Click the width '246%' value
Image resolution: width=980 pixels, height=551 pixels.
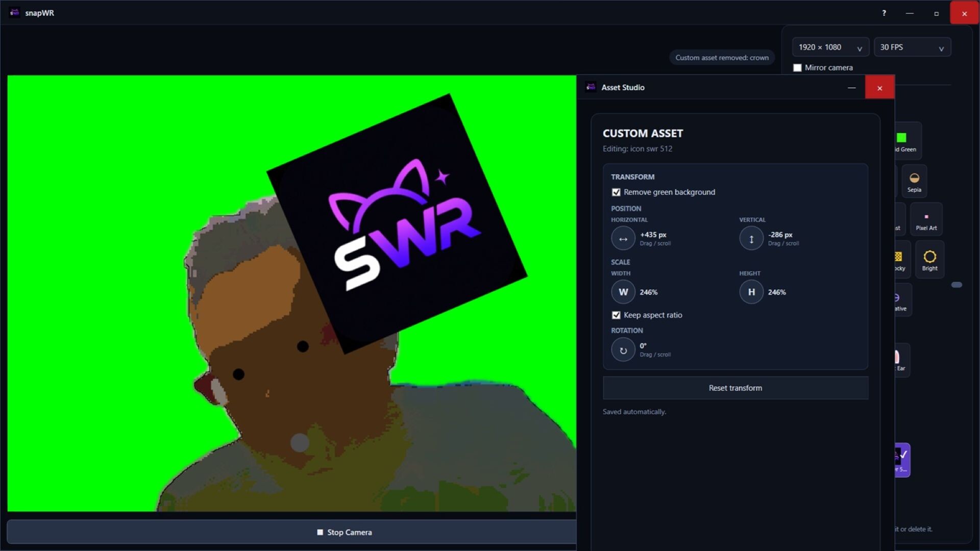coord(648,292)
